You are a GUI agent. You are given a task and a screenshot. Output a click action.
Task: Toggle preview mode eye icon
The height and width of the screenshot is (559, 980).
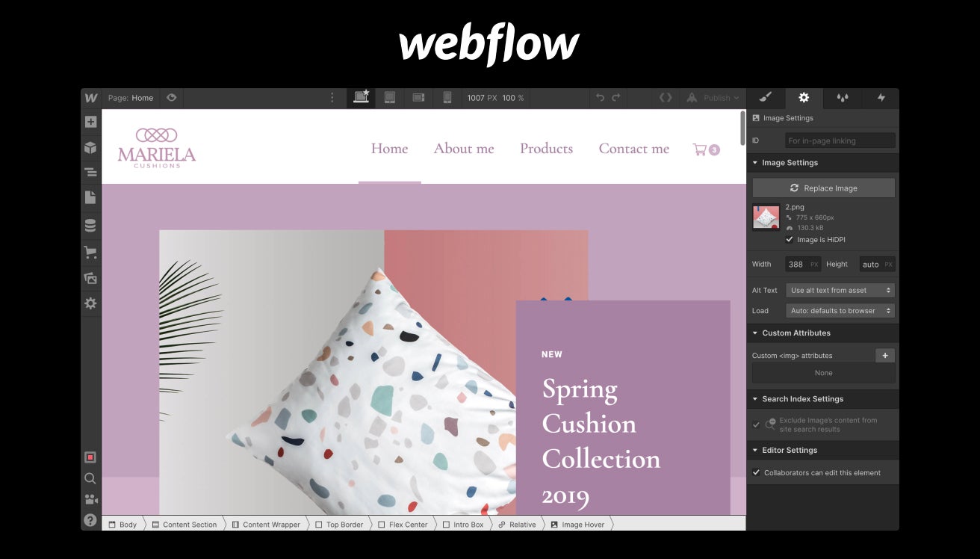coord(171,97)
